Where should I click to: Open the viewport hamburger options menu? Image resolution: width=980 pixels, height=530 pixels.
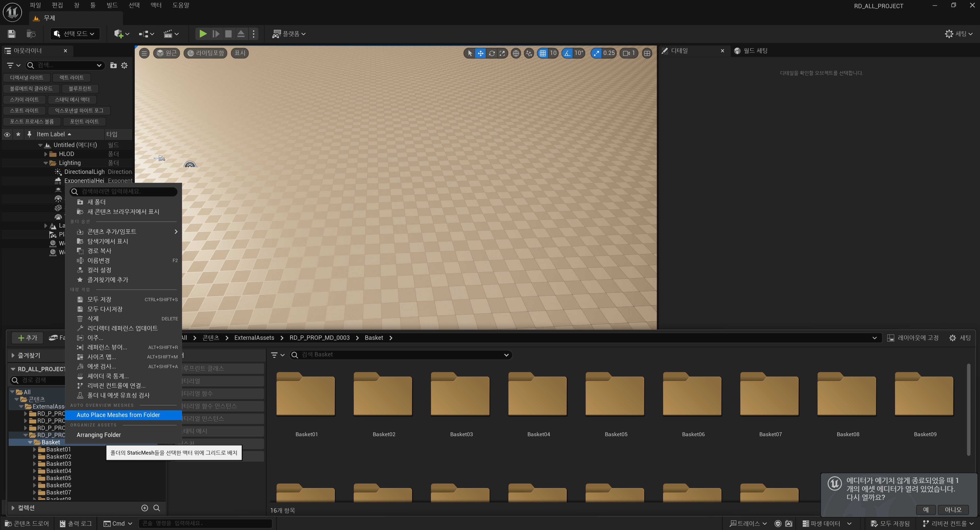point(144,53)
